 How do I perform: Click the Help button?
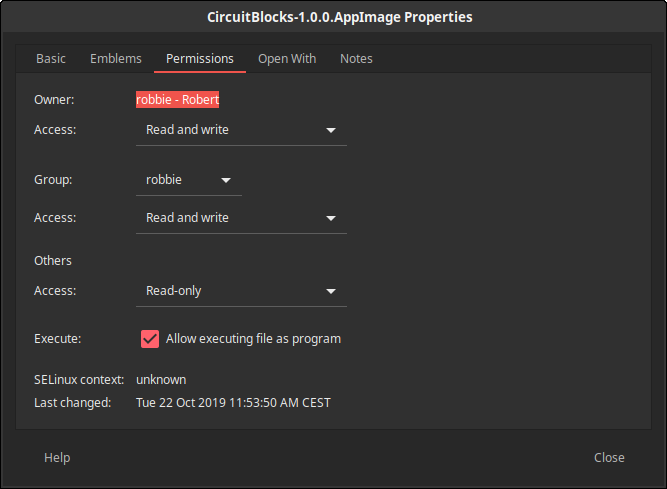[57, 458]
